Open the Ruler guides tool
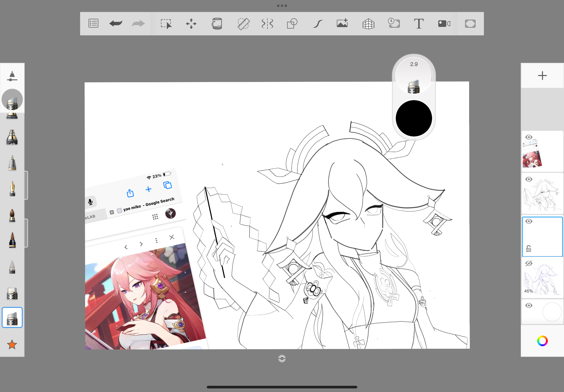Viewport: 564px width, 392px height. (x=243, y=24)
